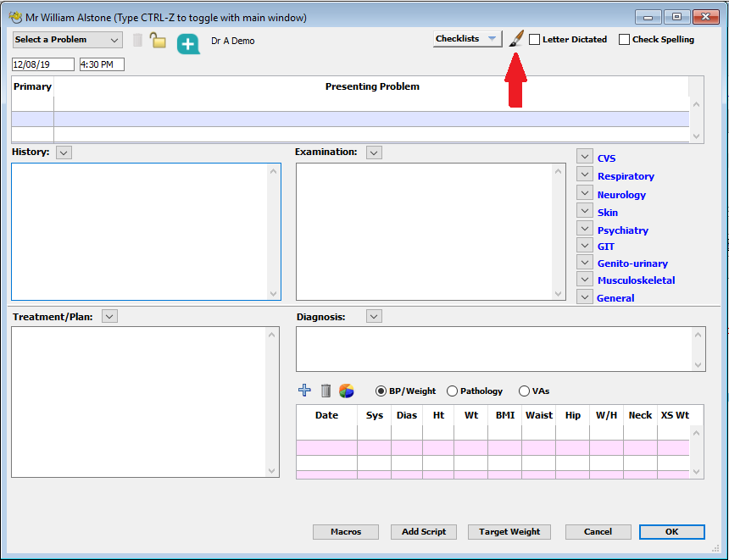729x560 pixels.
Task: Select the Pathology radio button
Action: (453, 391)
